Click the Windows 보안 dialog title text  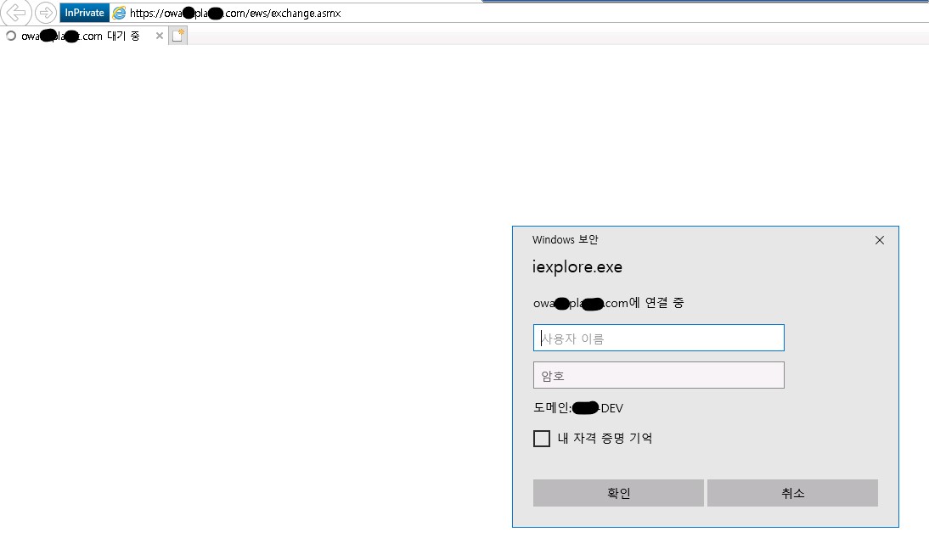click(566, 240)
